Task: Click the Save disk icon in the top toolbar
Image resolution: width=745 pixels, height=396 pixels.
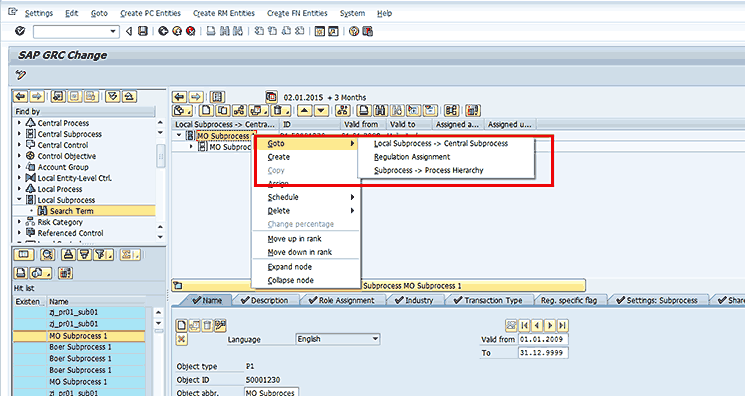Action: click(143, 31)
